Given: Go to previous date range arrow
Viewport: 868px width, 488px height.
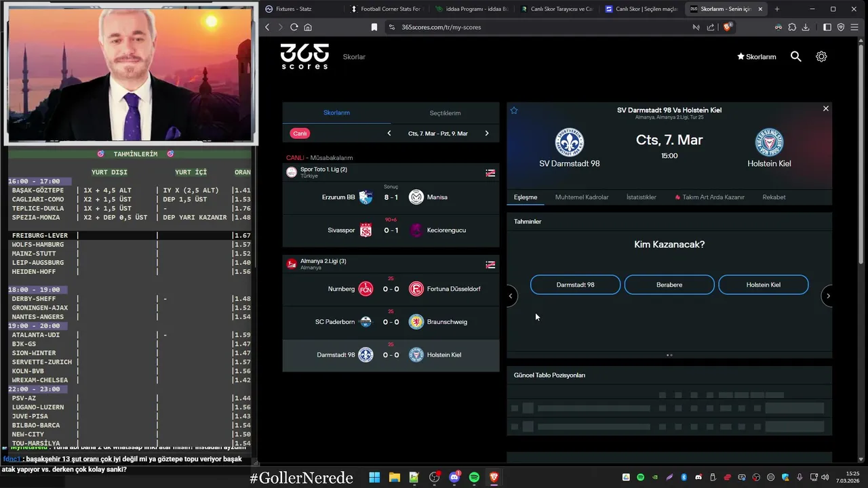Looking at the screenshot, I should 389,134.
